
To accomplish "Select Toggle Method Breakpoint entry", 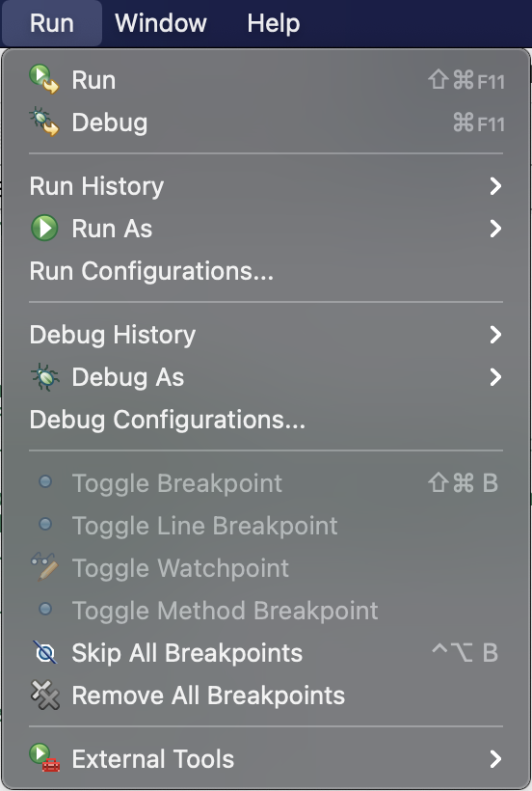I will 266,611.
